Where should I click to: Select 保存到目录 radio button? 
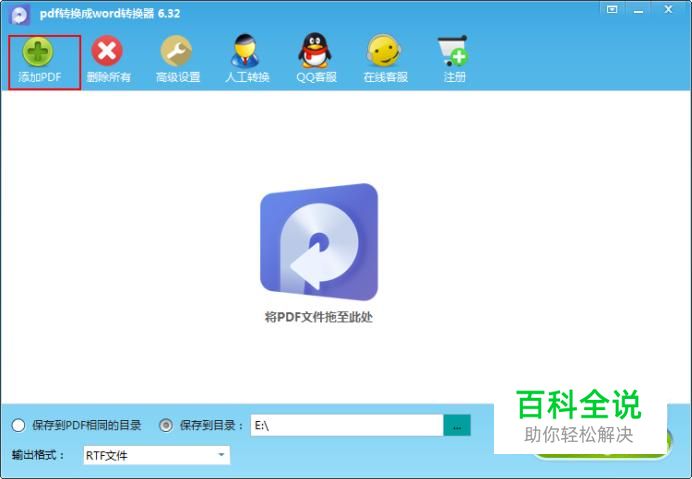tap(165, 426)
